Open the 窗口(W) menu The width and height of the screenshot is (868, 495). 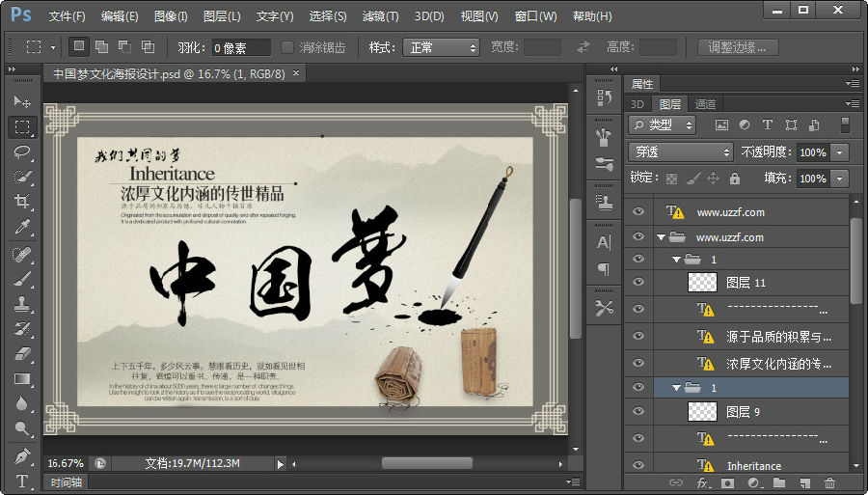click(x=535, y=16)
